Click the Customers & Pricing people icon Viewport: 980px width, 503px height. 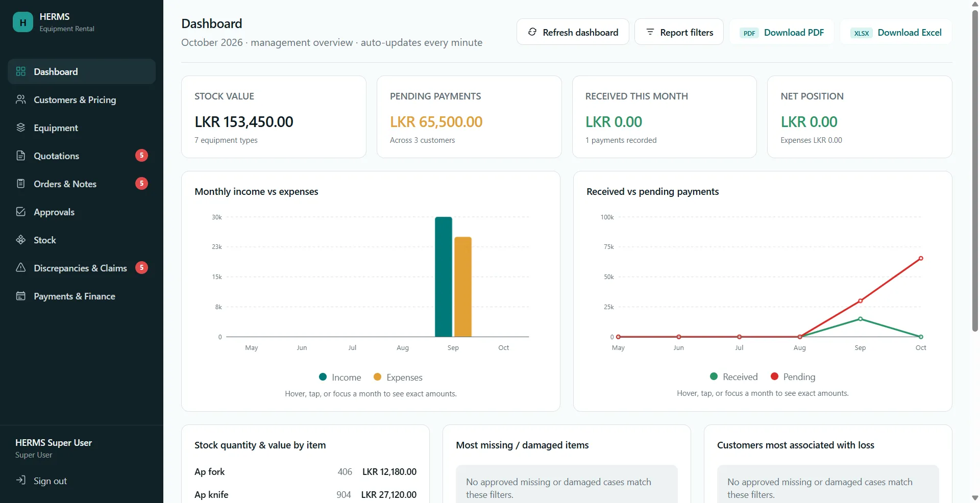21,99
